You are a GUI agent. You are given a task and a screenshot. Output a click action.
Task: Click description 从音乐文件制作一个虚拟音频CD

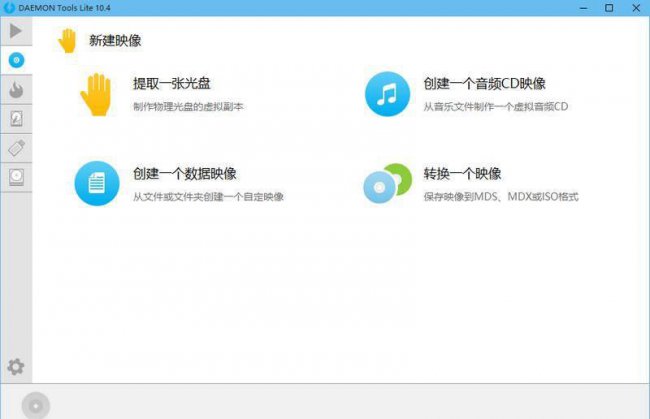pos(495,107)
